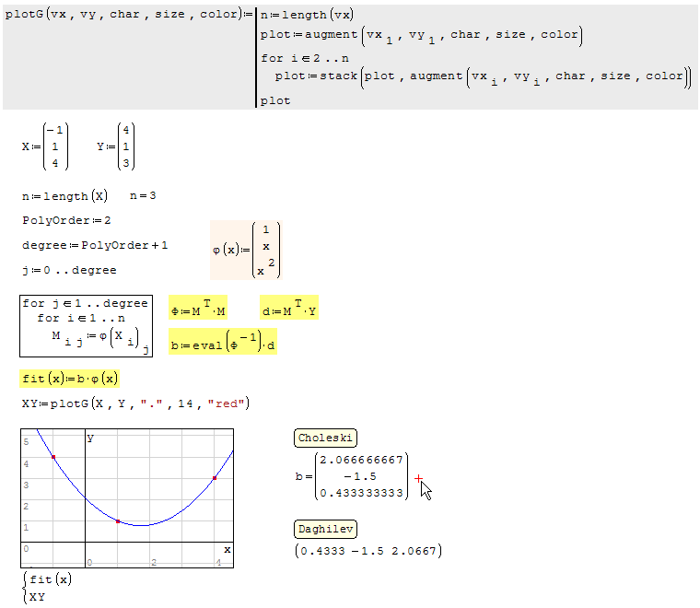Screen dimensions: 700x608
Task: Click the boxed for-loop defining M
Action: [87, 325]
